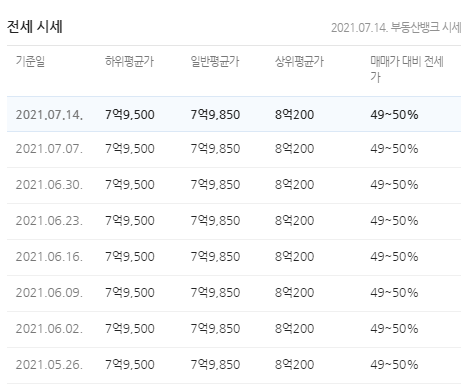Click 7억9,500 in the 2021.06.09. row
The width and height of the screenshot is (467, 387).
pos(130,293)
